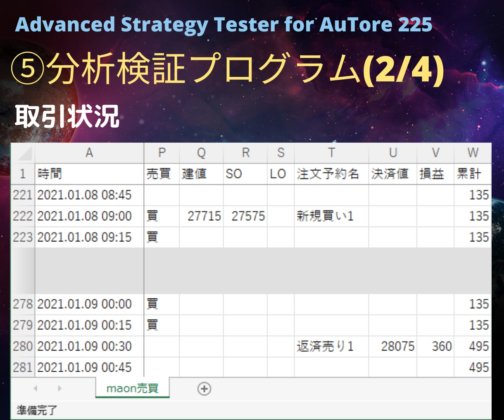Select 買 cell in row 222

tap(162, 216)
